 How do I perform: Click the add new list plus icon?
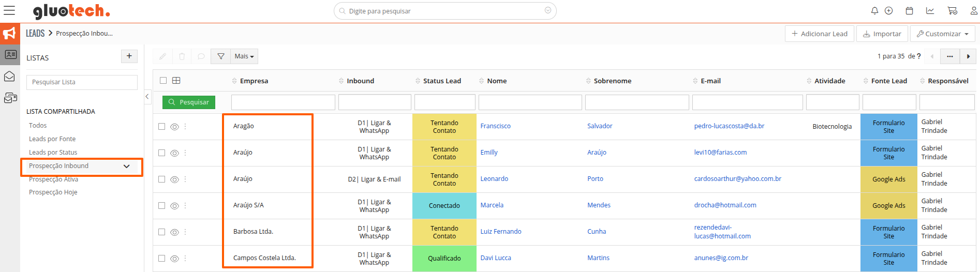[x=129, y=56]
